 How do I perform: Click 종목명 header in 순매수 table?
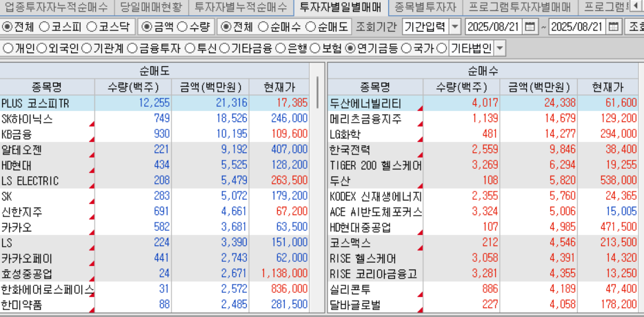tap(375, 87)
